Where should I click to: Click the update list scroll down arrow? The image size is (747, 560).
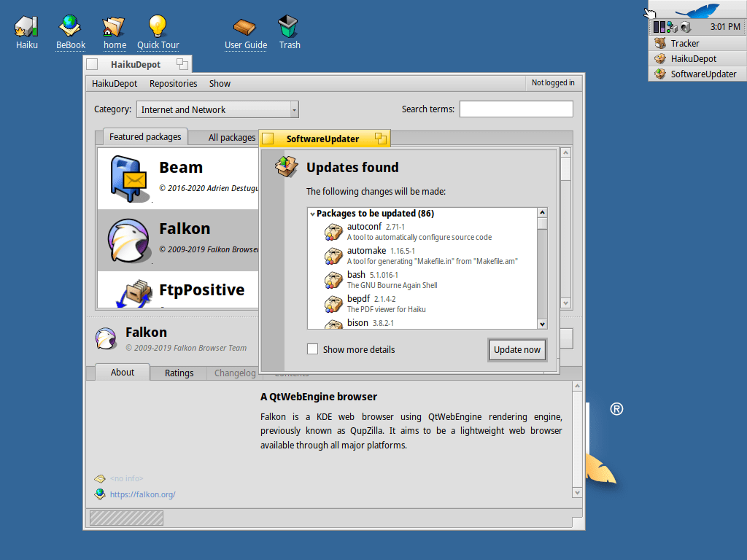pos(542,324)
